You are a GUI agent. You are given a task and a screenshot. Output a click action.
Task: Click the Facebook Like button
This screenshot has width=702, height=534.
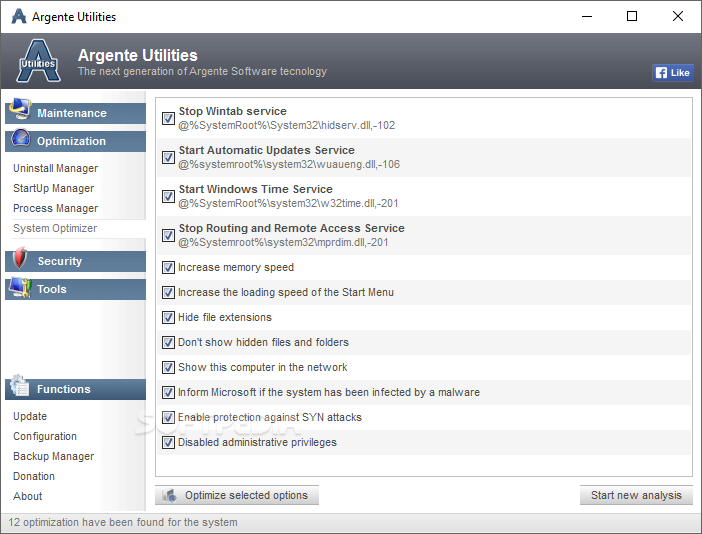(x=673, y=73)
